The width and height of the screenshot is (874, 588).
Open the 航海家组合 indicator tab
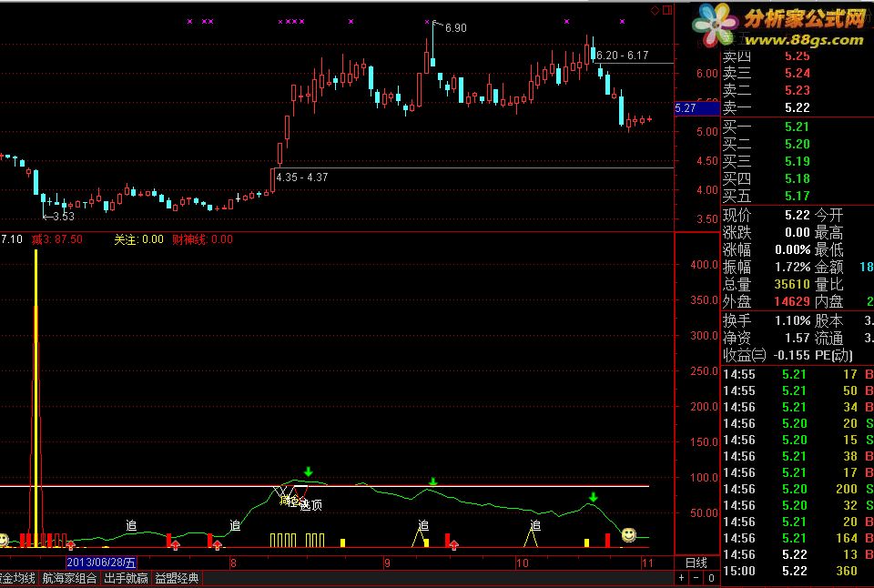pos(69,579)
